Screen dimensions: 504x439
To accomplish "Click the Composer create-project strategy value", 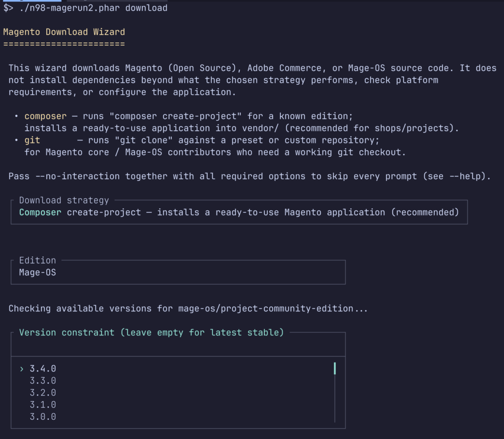I will click(x=239, y=212).
